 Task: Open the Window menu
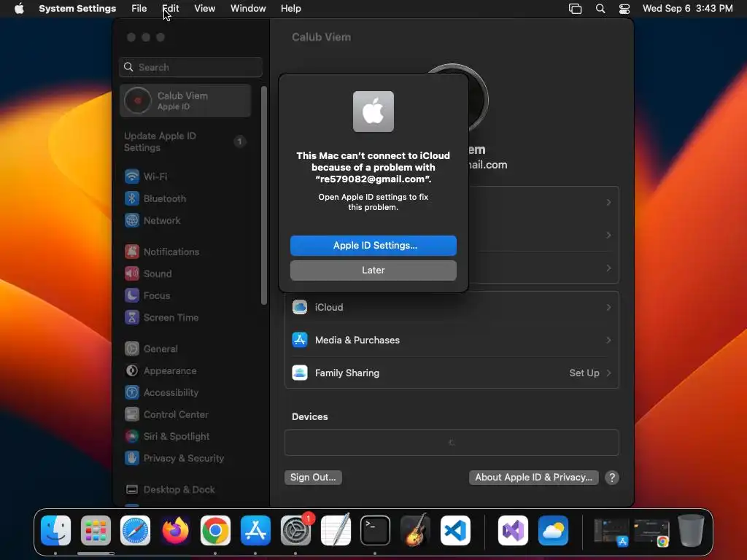click(248, 9)
